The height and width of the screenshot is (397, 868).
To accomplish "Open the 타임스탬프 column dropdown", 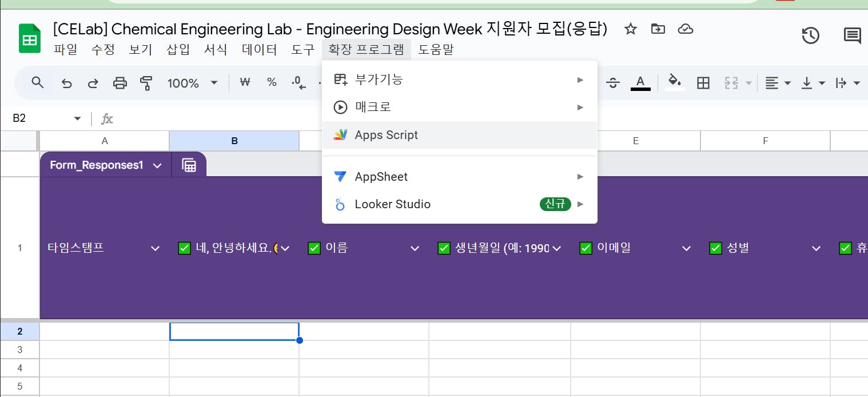I will click(x=155, y=248).
